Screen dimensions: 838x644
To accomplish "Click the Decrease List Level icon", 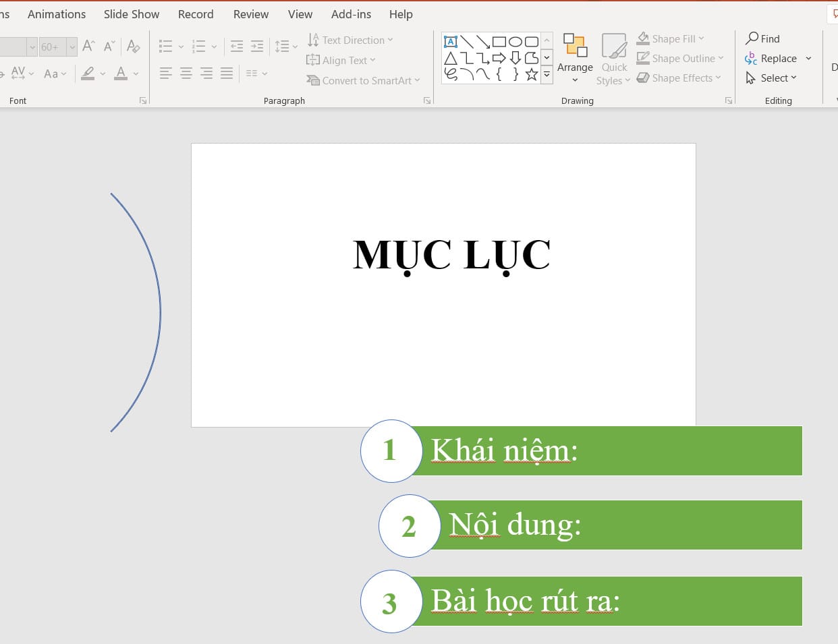I will tap(237, 47).
